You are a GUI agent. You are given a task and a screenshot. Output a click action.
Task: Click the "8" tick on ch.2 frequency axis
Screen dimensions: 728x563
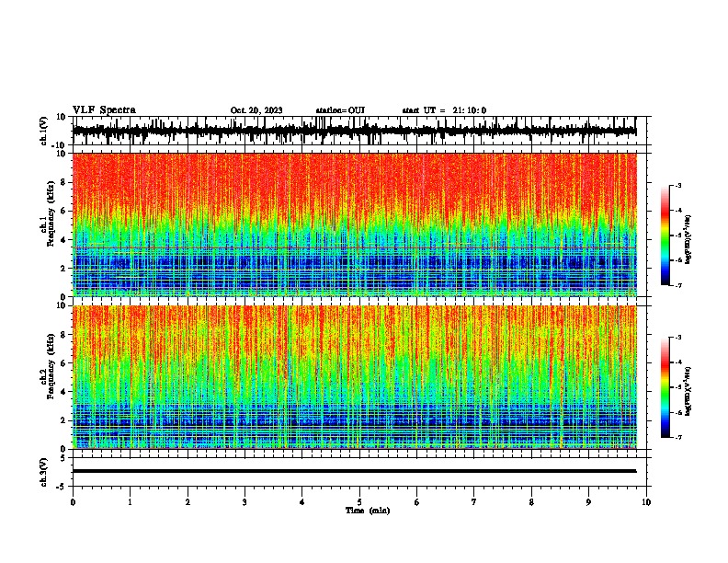[x=63, y=335]
